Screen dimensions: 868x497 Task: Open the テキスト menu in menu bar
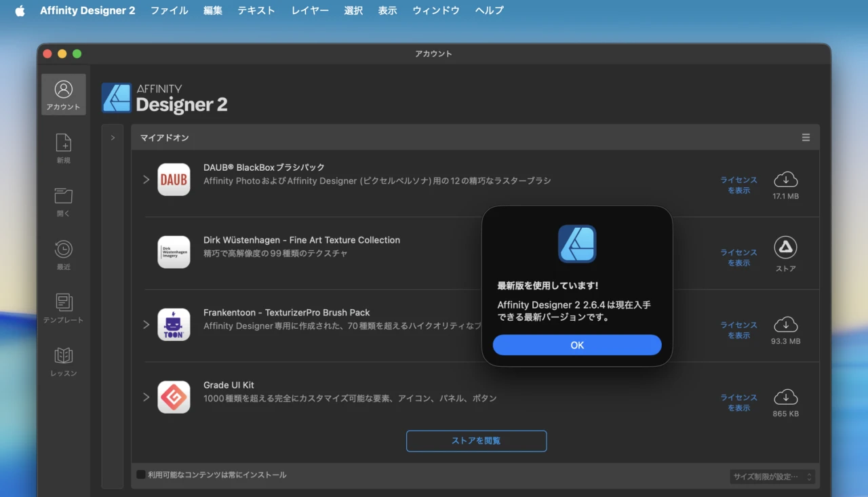pyautogui.click(x=256, y=10)
